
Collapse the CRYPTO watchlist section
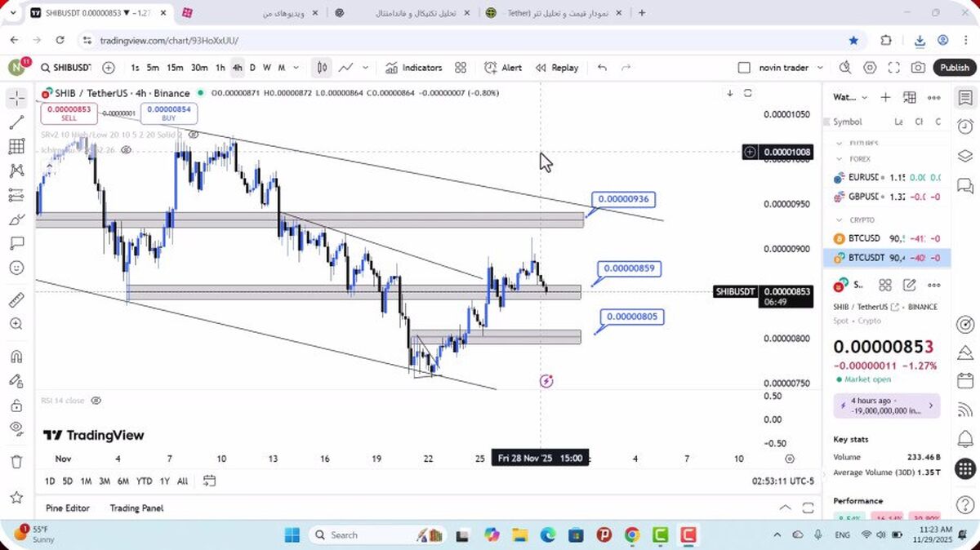pyautogui.click(x=840, y=220)
